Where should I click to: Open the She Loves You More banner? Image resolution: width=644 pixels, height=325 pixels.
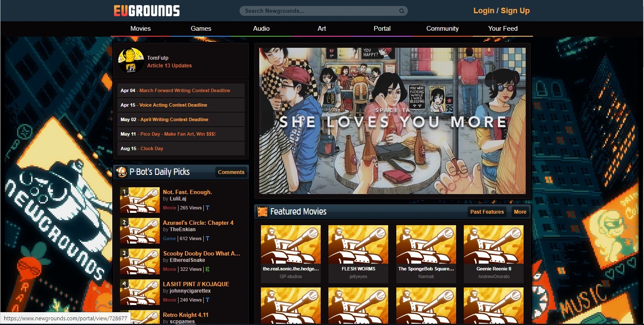pyautogui.click(x=392, y=121)
